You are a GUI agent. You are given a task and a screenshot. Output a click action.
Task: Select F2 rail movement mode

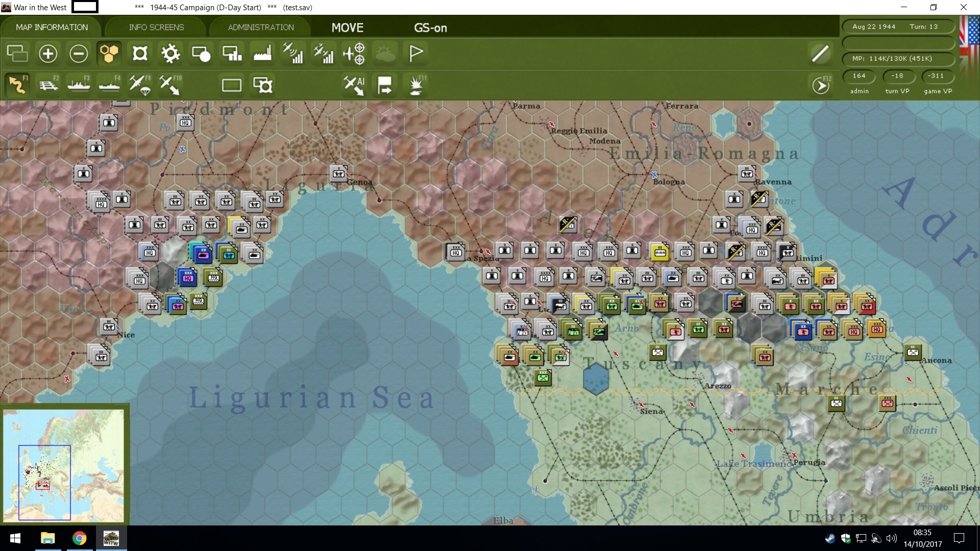(x=48, y=85)
